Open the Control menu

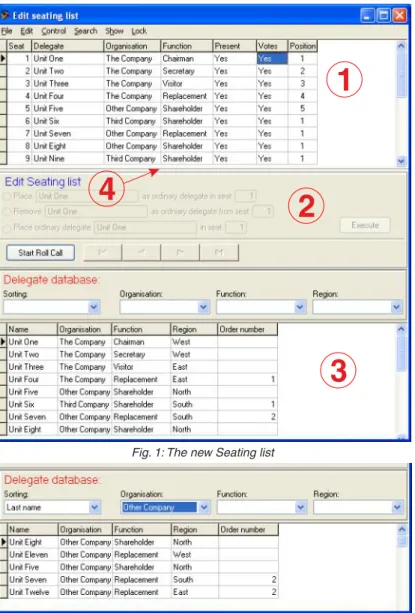pos(54,31)
